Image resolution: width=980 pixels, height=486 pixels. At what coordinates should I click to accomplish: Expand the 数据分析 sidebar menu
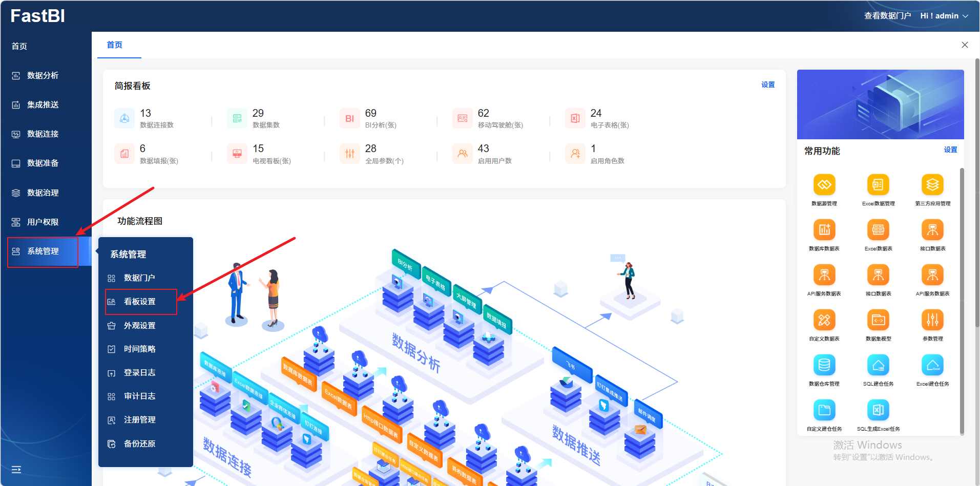43,75
